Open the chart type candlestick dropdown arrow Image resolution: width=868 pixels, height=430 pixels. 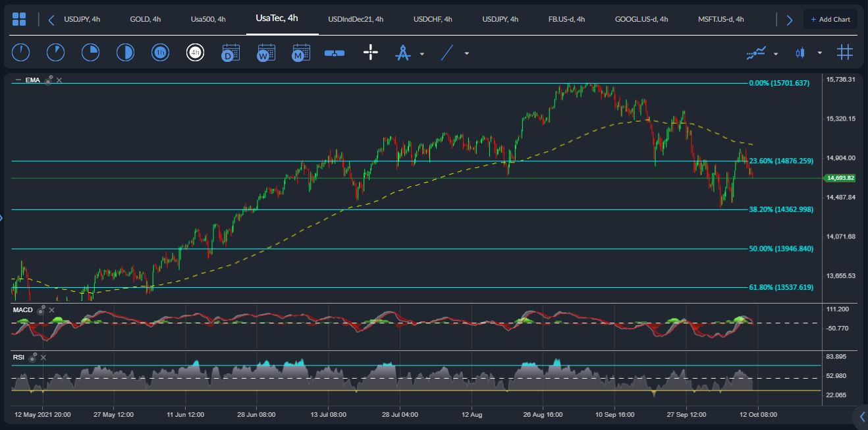coord(820,53)
